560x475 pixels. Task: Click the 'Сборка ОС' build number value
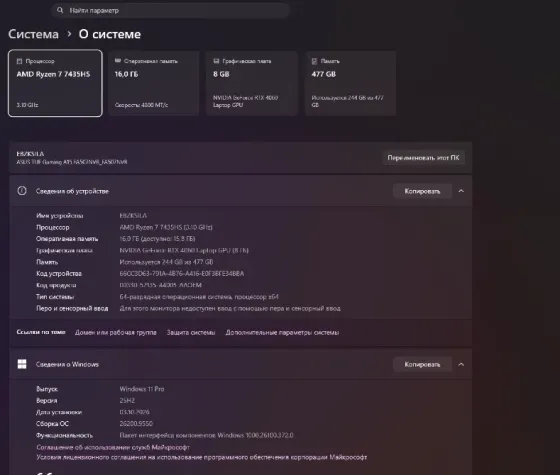[x=136, y=424]
